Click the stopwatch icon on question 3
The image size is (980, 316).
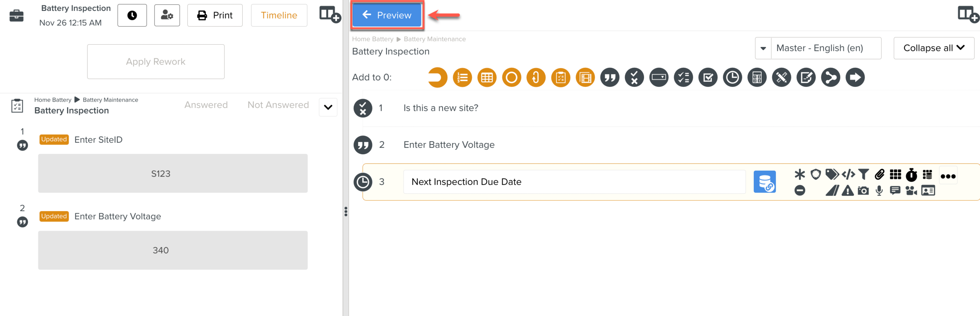pos(911,175)
